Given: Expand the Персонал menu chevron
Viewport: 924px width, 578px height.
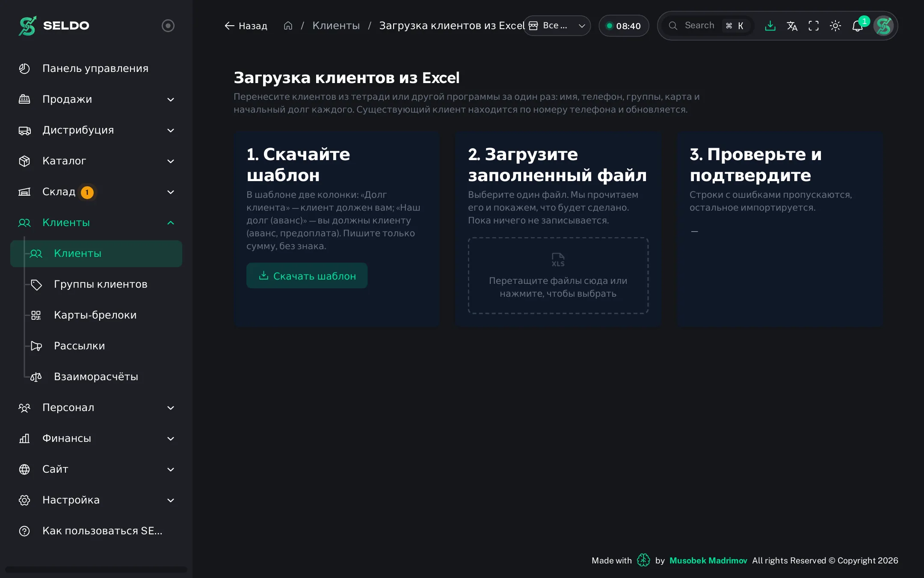Looking at the screenshot, I should pos(171,408).
